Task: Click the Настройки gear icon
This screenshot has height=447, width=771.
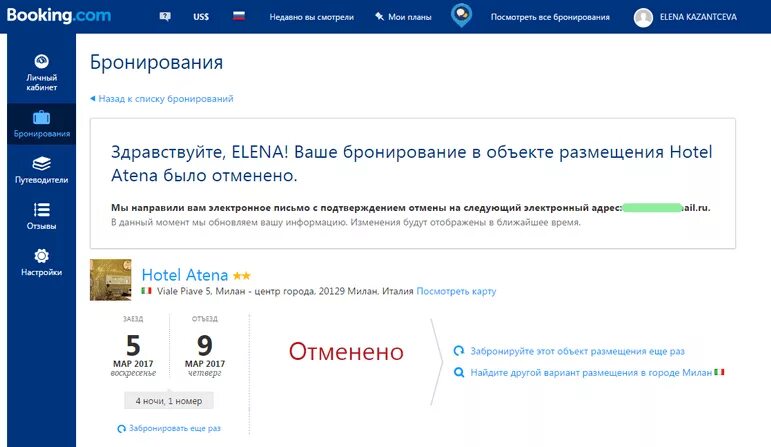Action: (x=42, y=256)
